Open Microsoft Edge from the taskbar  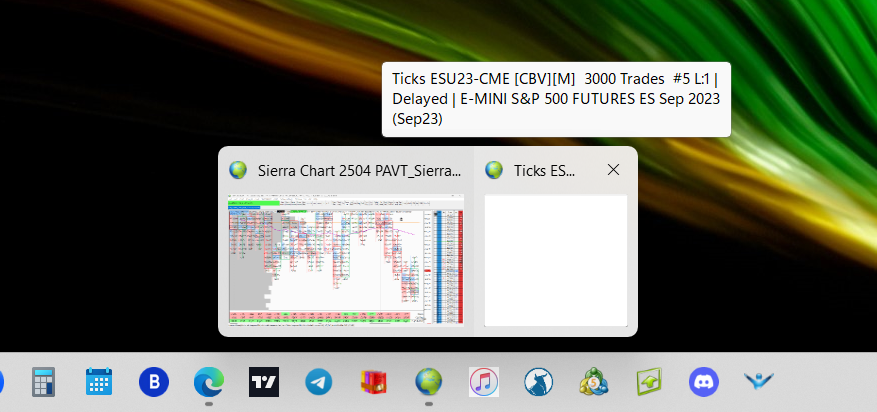209,382
